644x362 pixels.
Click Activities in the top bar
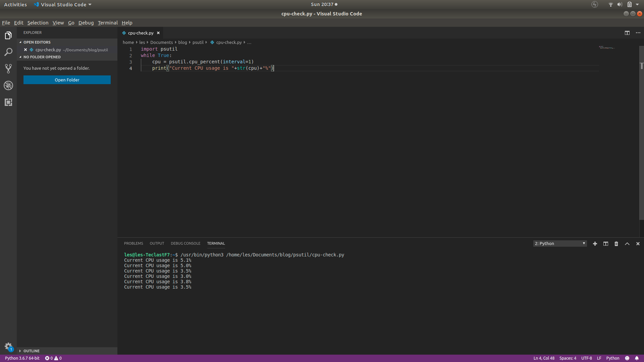point(15,4)
